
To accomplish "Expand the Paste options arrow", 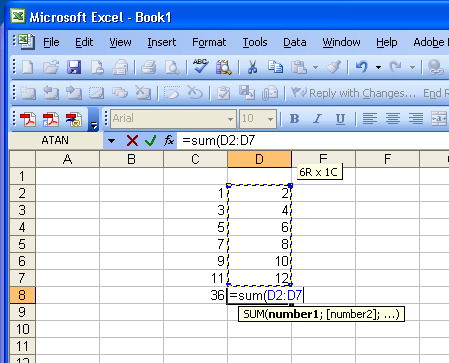I will coord(315,67).
